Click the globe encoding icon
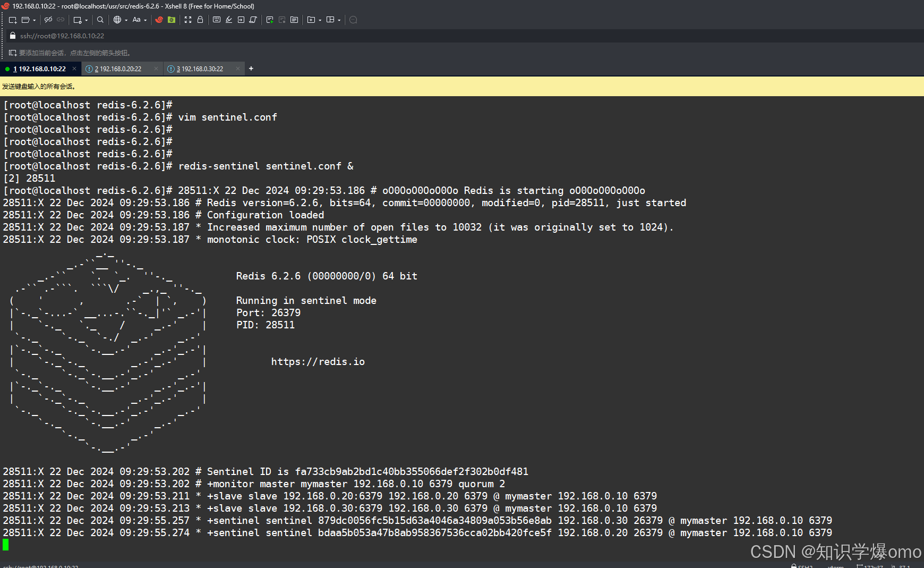924x568 pixels. 117,20
